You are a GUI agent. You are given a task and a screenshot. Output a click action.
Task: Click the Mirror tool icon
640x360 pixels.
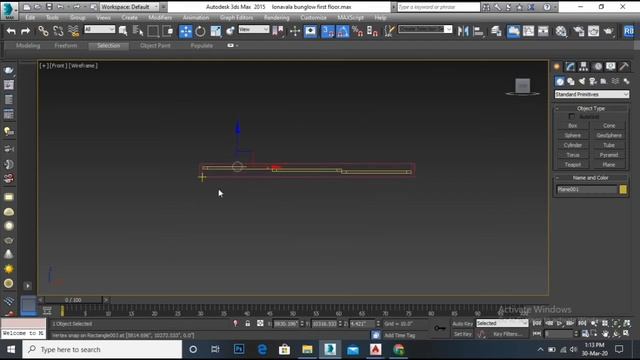pos(463,31)
